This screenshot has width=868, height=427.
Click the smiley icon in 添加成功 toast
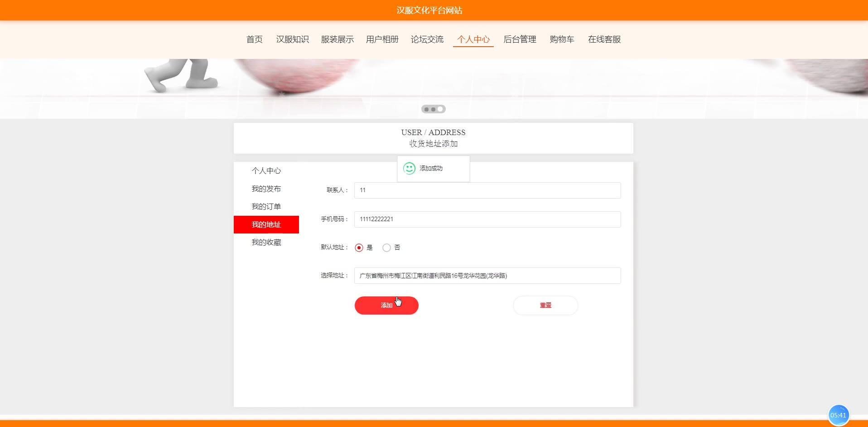pos(409,169)
